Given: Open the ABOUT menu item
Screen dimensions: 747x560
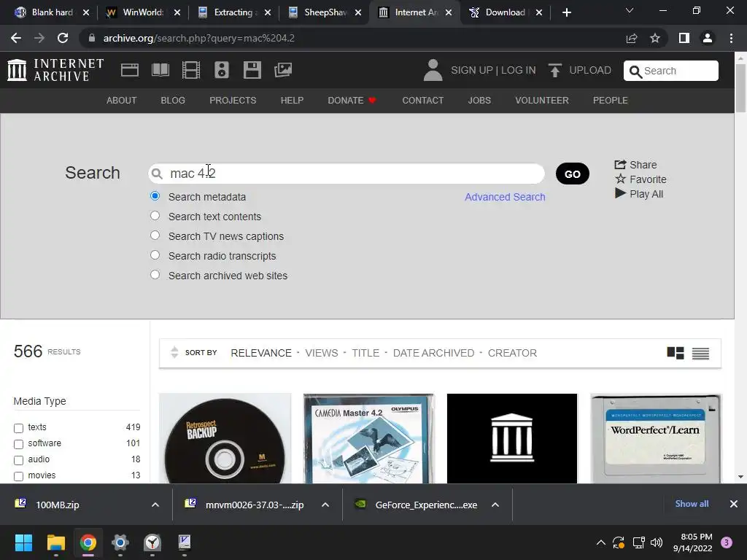Looking at the screenshot, I should pos(122,101).
